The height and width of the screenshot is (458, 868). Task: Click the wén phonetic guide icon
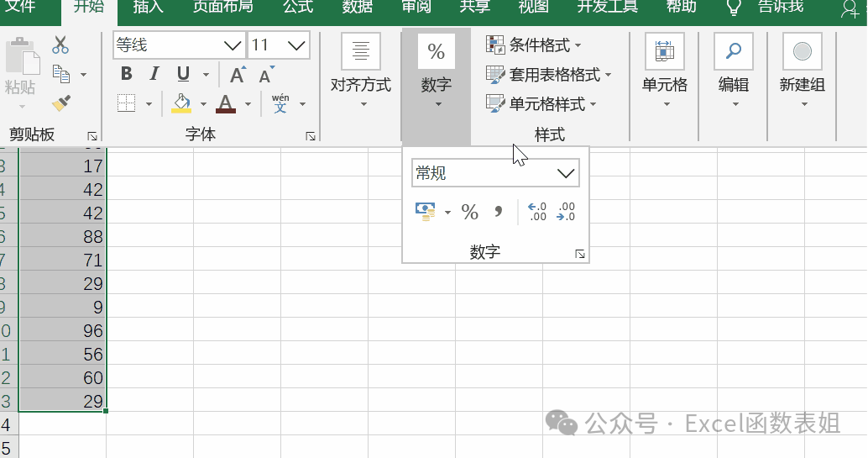[x=280, y=103]
